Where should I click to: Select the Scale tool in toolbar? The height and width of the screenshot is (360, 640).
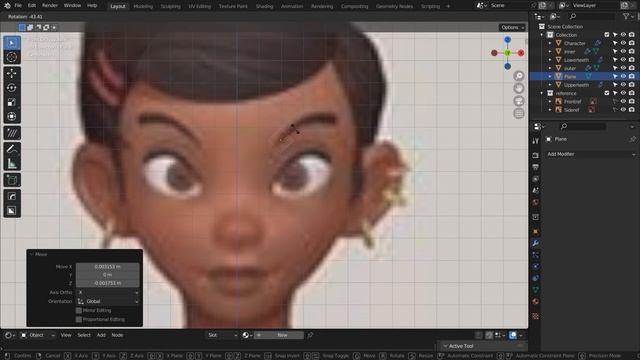[x=12, y=102]
